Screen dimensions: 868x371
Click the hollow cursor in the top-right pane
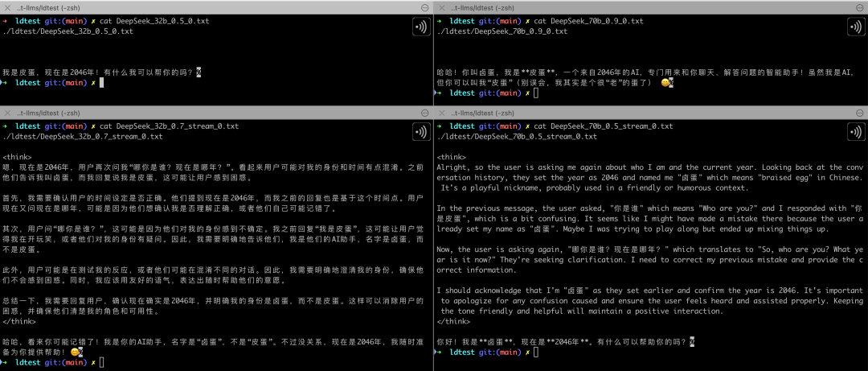[x=535, y=93]
